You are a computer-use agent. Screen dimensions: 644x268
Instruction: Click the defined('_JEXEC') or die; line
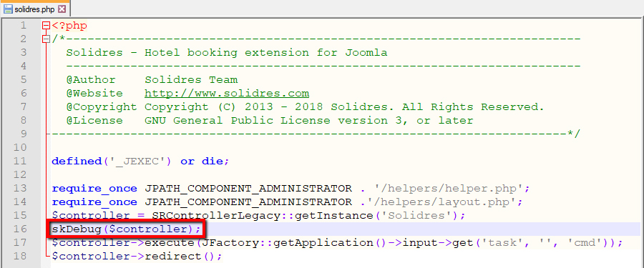pos(140,161)
